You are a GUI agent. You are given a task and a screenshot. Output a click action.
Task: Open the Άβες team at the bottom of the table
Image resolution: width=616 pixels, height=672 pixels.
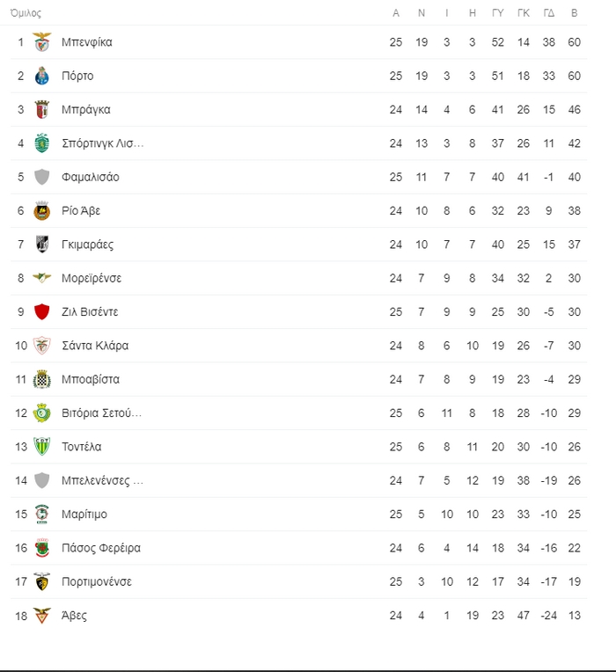(x=74, y=616)
